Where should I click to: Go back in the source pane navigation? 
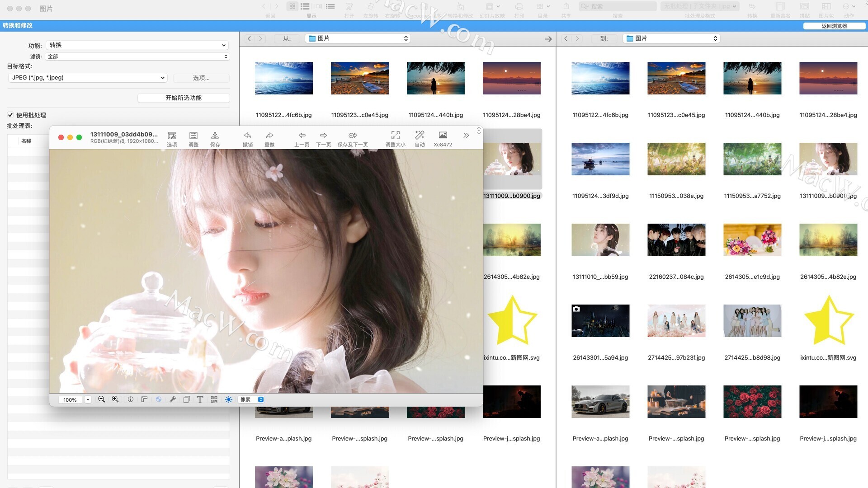[x=249, y=38]
